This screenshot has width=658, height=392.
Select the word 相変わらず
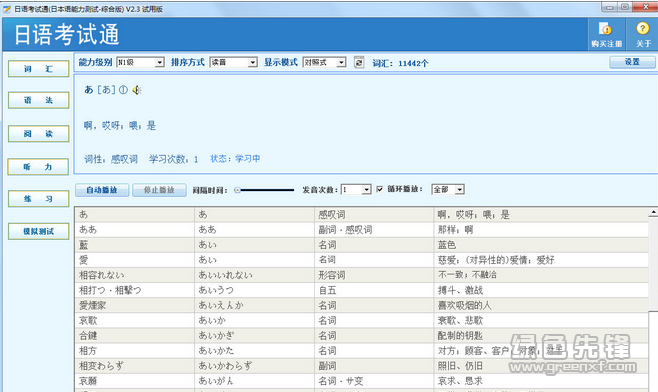102,366
